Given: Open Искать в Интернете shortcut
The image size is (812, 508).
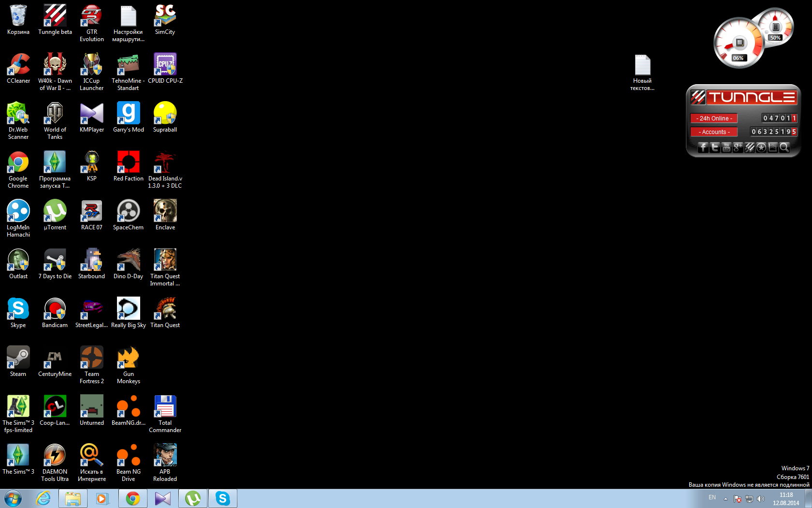Looking at the screenshot, I should (92, 463).
